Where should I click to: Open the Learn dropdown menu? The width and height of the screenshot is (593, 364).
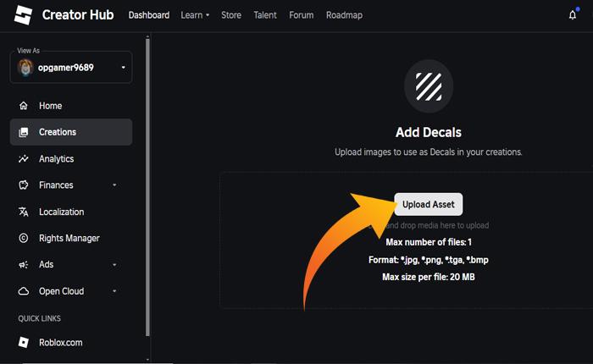(x=195, y=15)
